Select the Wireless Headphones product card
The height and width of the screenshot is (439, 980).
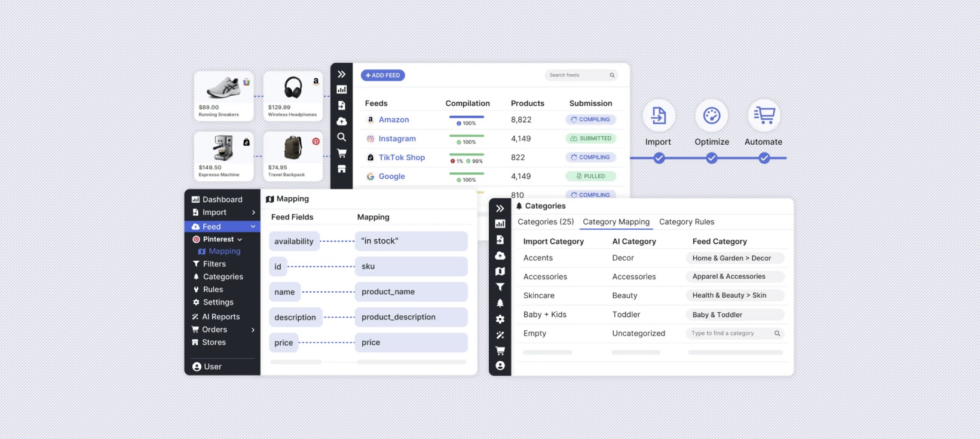(x=293, y=96)
